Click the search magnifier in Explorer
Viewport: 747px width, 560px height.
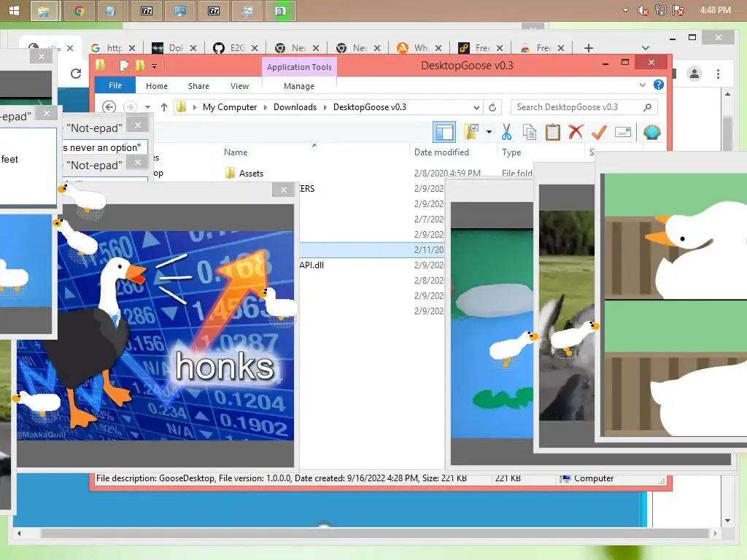click(647, 107)
